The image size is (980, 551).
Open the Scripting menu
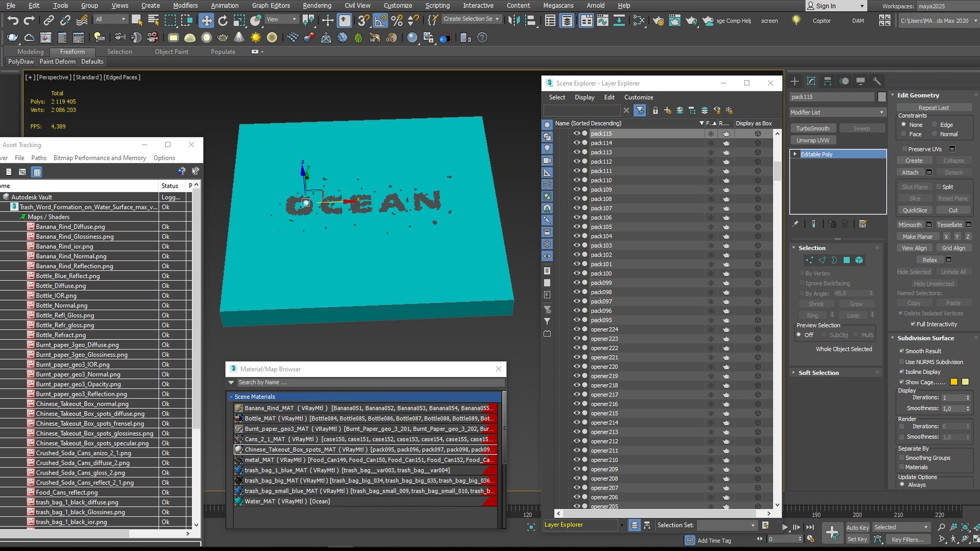pos(437,6)
